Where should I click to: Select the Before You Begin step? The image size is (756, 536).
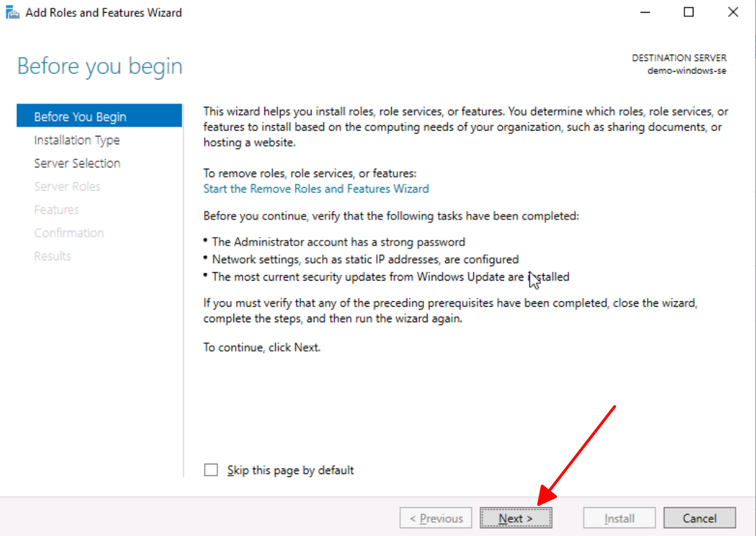tap(80, 117)
